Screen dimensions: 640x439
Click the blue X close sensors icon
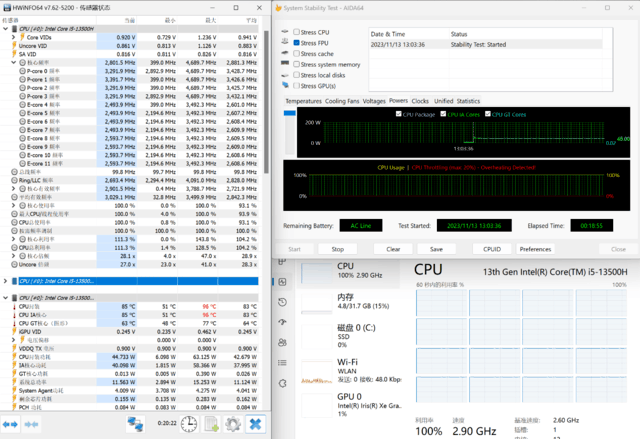point(256,425)
